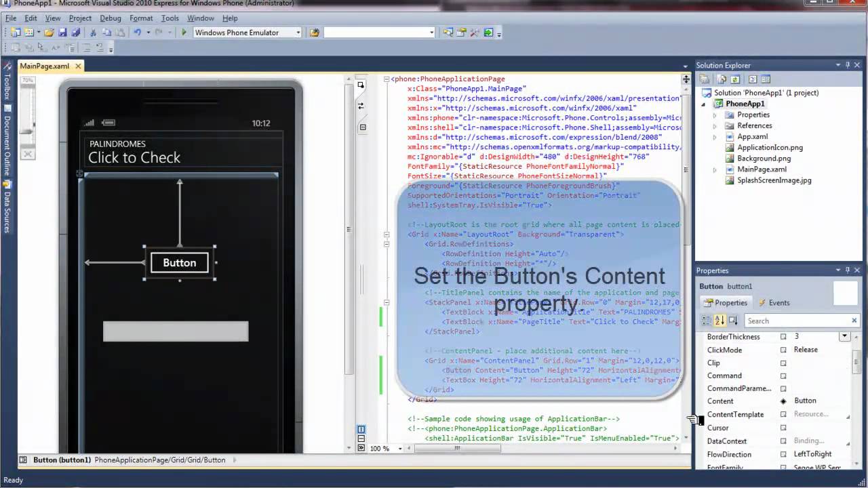Save the current file with the floppy icon
Viewport: 868px width, 488px height.
pyautogui.click(x=62, y=33)
